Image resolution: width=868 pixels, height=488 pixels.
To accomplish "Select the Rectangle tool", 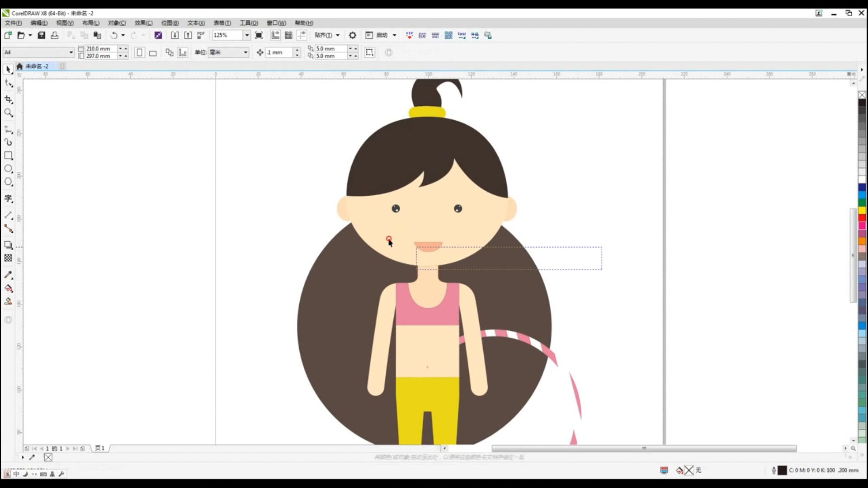I will pos(8,155).
